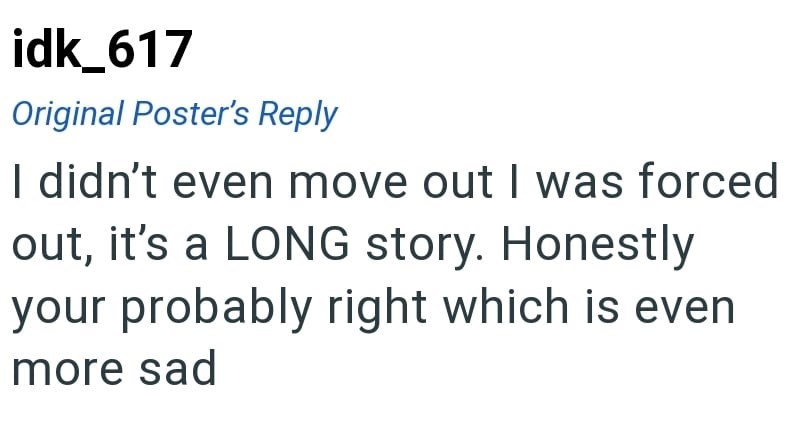Click the word move in the first line
This screenshot has height=446, width=800.
coord(372,184)
